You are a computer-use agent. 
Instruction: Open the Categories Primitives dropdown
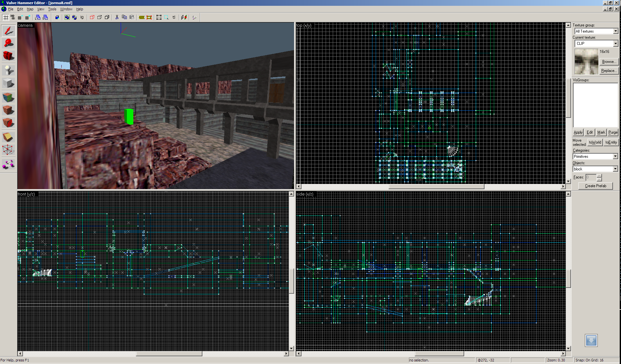click(615, 157)
